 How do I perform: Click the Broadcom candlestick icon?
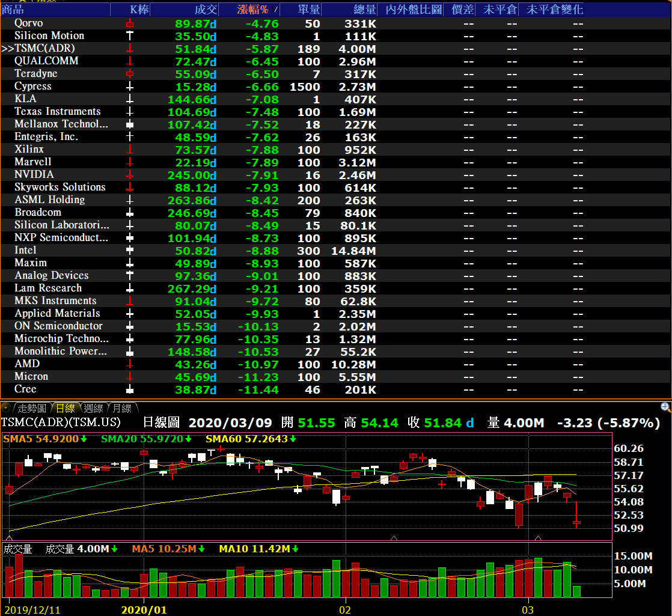tap(130, 213)
